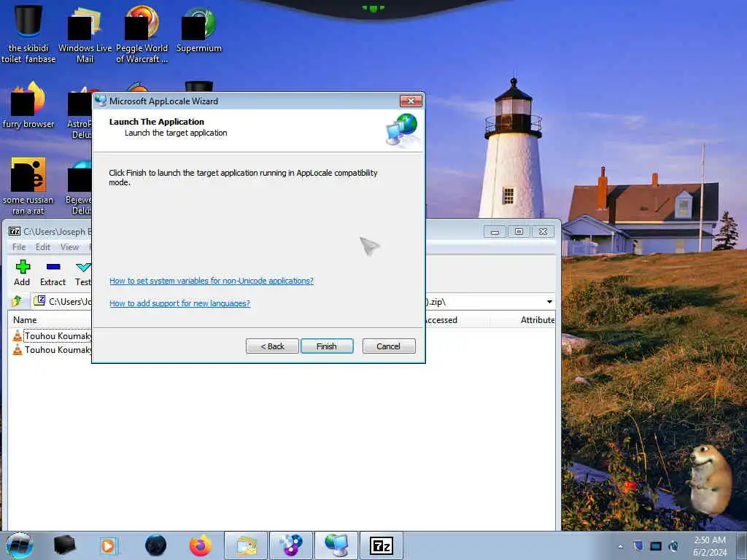Select the Supermium desktop icon
The image size is (747, 560).
[x=198, y=29]
